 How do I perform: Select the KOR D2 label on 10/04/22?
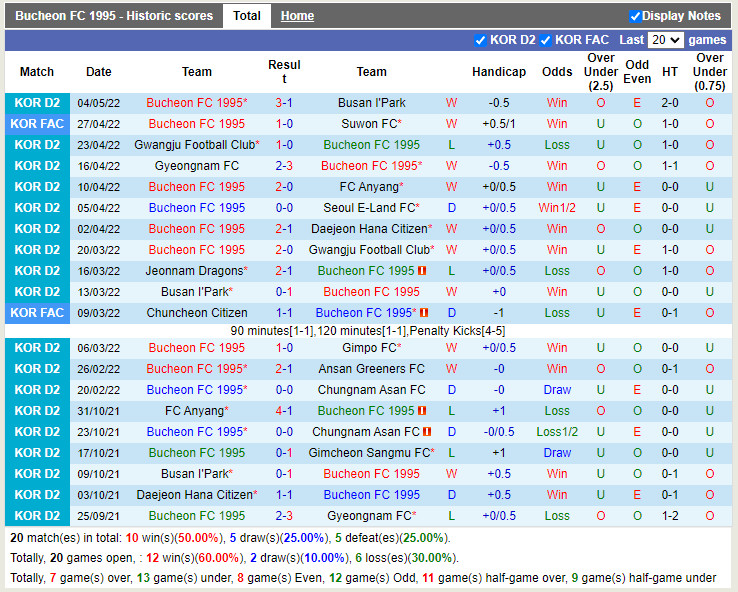click(x=37, y=187)
